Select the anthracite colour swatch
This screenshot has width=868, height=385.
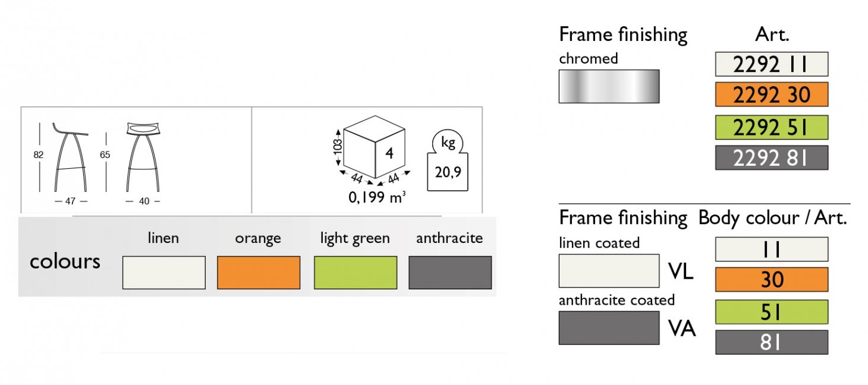450,273
